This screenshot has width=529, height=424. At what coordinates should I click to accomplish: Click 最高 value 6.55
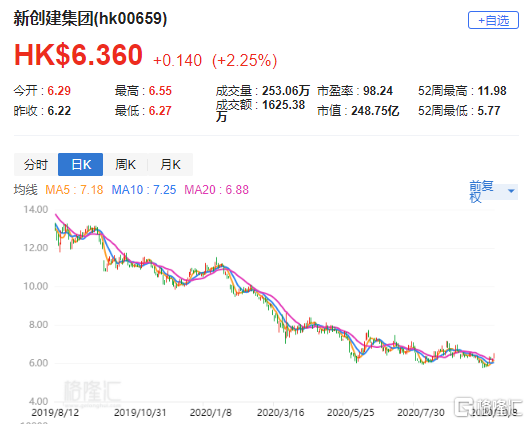point(160,91)
